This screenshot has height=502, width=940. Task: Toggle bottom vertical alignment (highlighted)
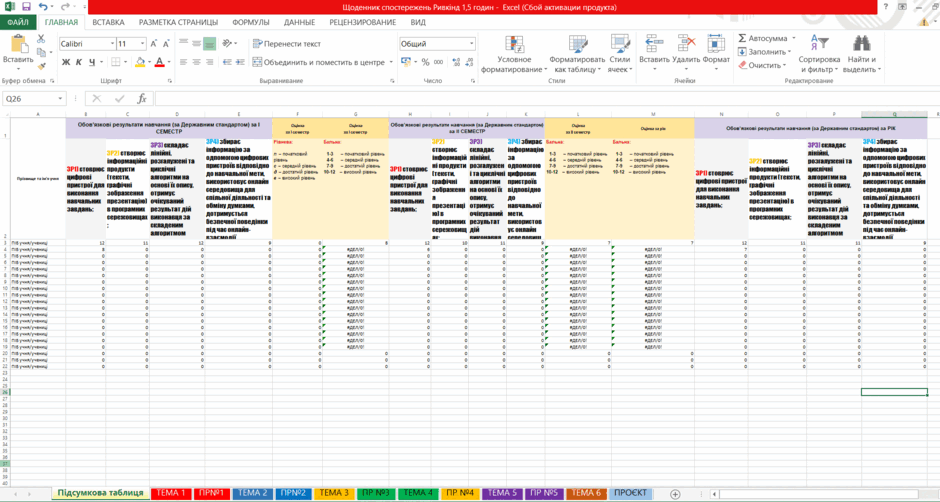tap(209, 43)
